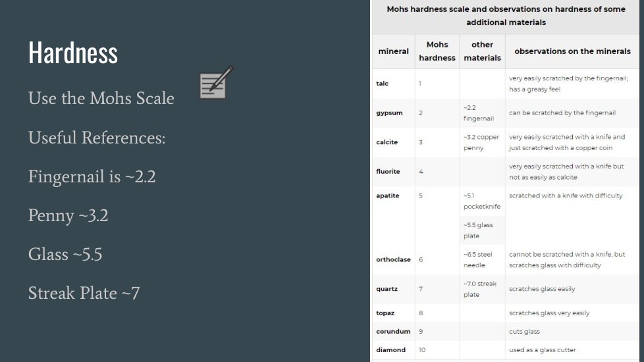Select the Hardness slide title

[73, 53]
